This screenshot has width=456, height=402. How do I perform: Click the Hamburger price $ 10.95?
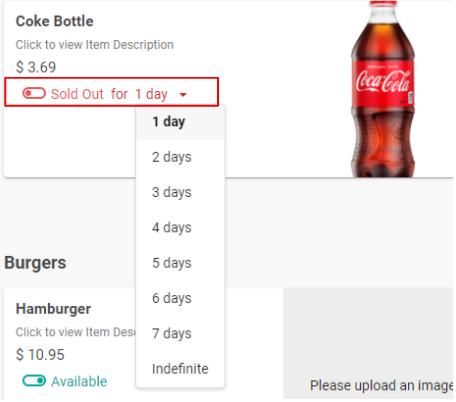click(x=40, y=355)
